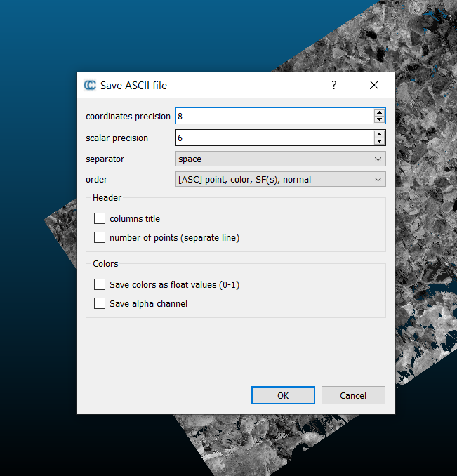Screen dimensions: 457x476
Task: Decrease coordinates precision with down arrow
Action: click(379, 119)
